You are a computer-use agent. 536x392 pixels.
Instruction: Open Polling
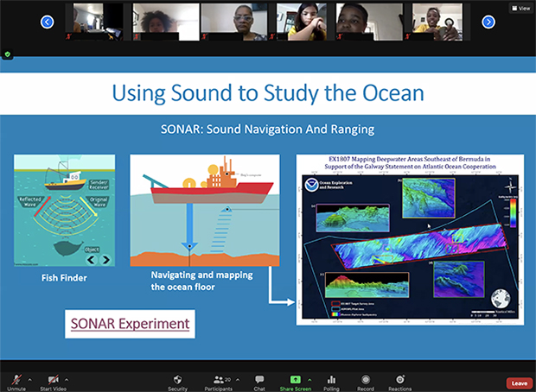[x=331, y=381]
